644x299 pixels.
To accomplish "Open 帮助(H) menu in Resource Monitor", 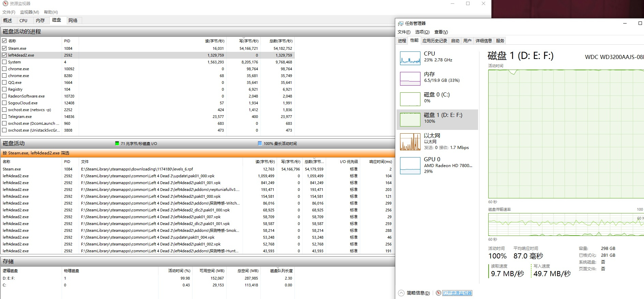I will coord(51,12).
